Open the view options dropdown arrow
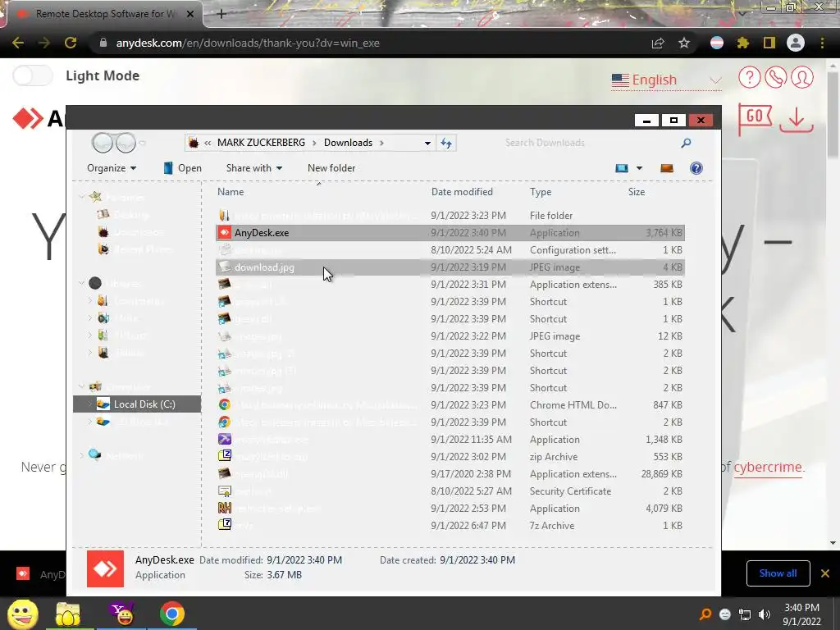 click(639, 168)
